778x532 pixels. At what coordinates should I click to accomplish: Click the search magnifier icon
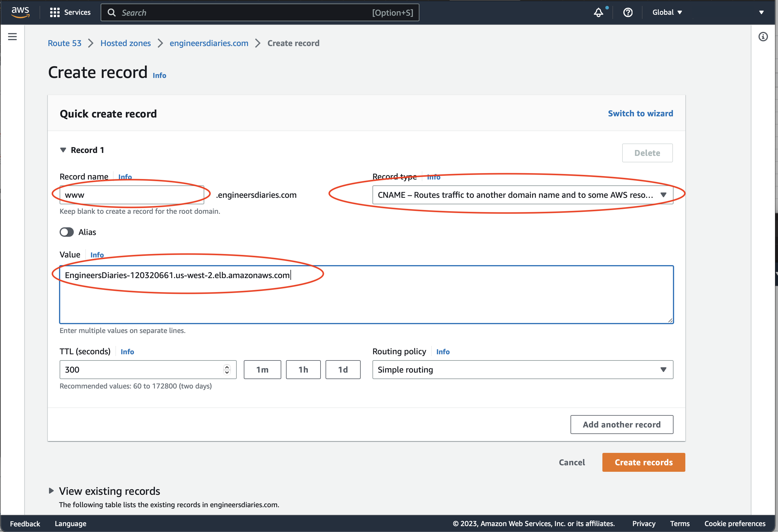tap(112, 13)
